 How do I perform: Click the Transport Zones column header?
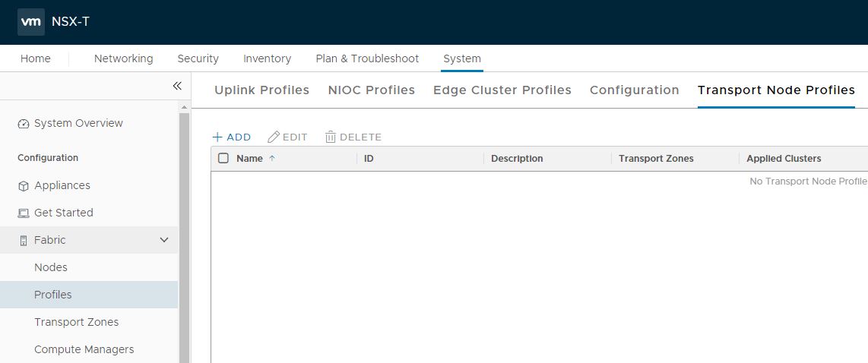click(x=656, y=159)
